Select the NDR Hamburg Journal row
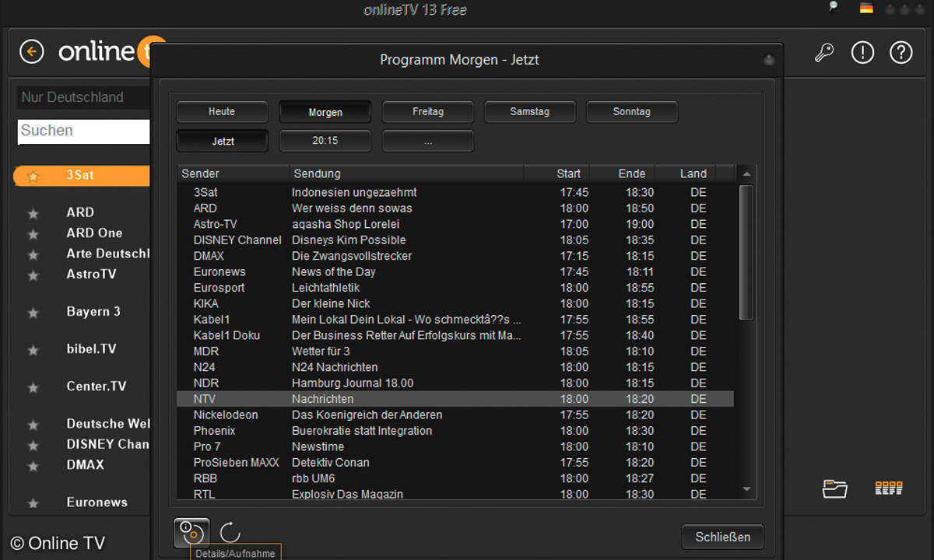Viewport: 934px width, 560px height. [455, 383]
